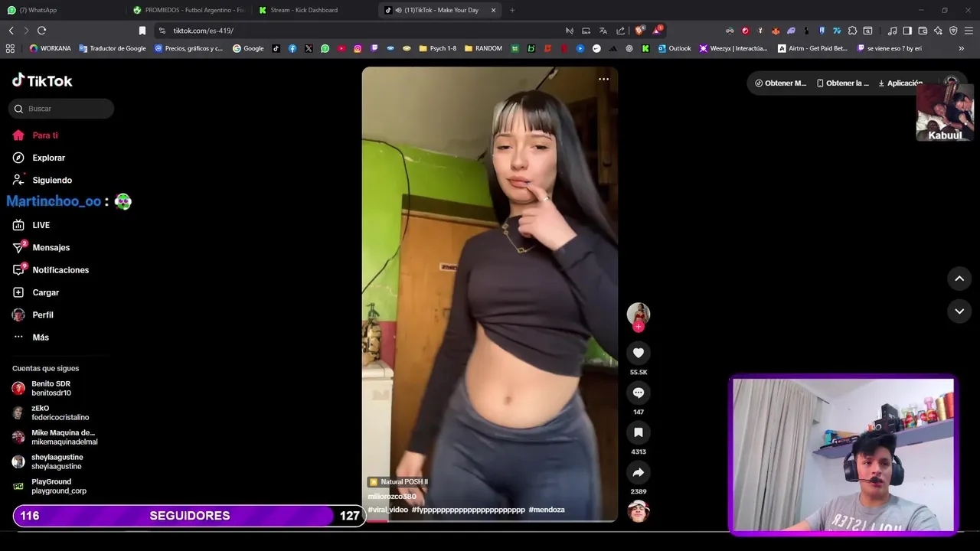
Task: Switch to the PROMIEDOS Futbol Argentino tab
Action: (188, 10)
